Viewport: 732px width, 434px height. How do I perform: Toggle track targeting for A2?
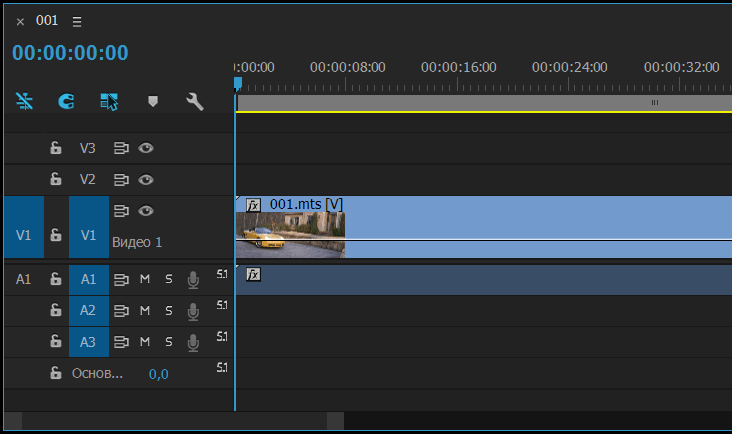tap(89, 311)
